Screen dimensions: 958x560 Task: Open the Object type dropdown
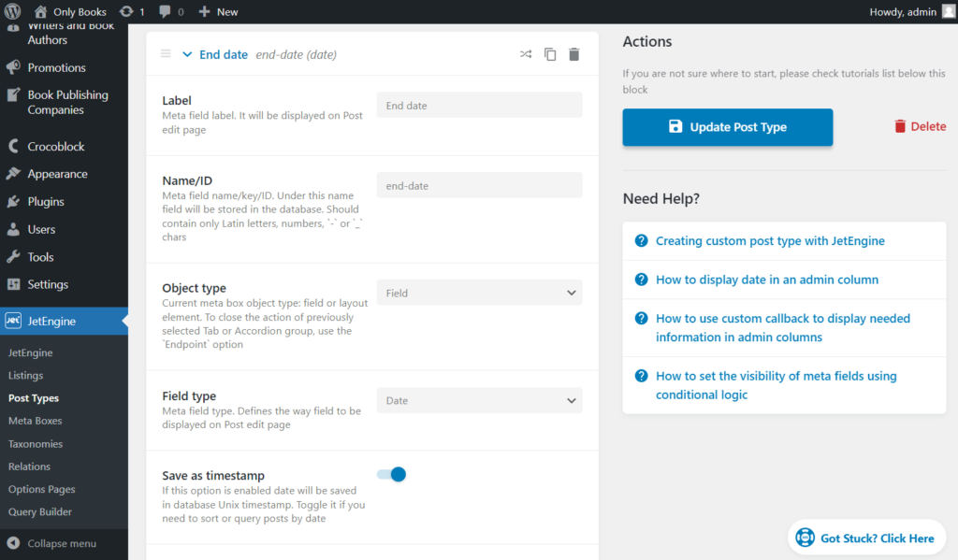click(x=480, y=294)
